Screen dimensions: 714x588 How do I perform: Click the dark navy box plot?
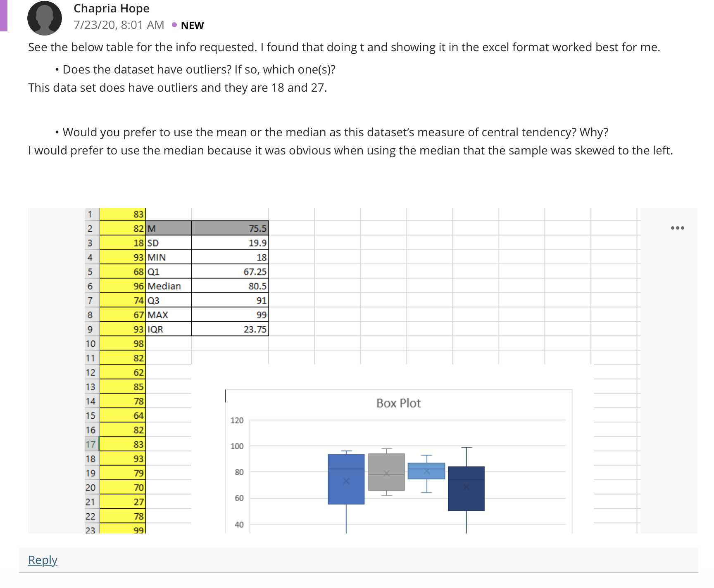[x=466, y=488]
